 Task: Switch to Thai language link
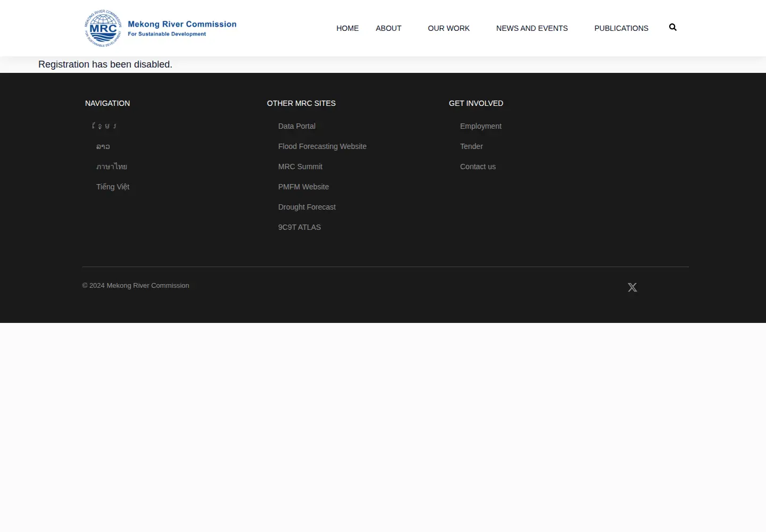pyautogui.click(x=112, y=167)
